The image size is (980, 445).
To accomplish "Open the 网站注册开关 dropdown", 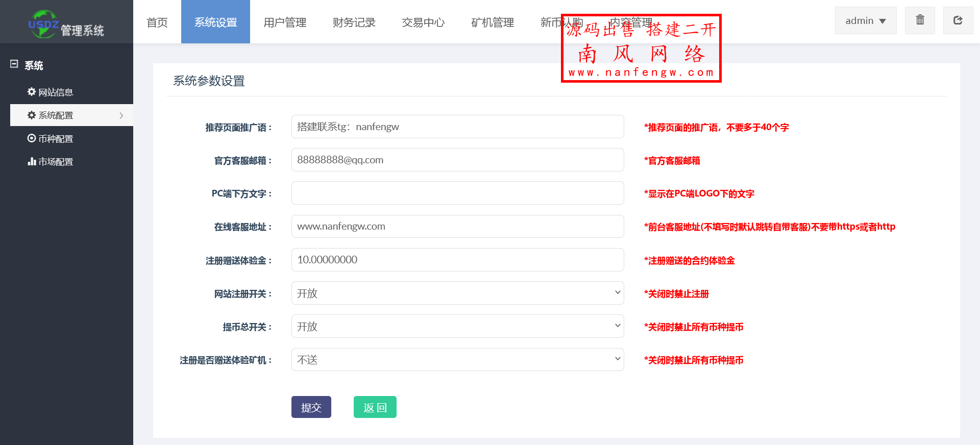I will 457,293.
